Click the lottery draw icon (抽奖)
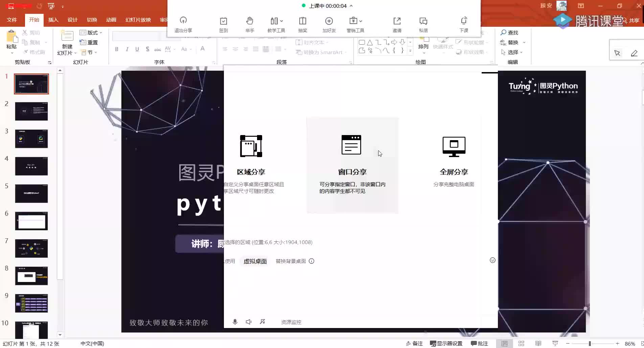644x348 pixels. pyautogui.click(x=303, y=24)
